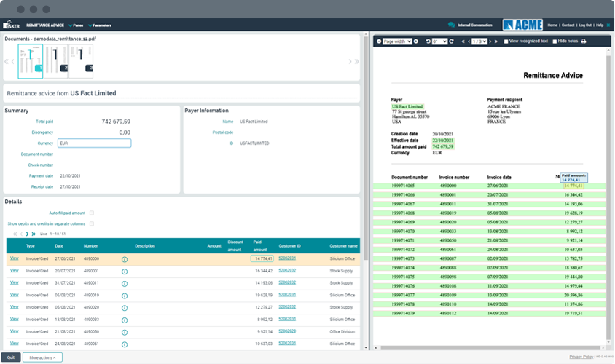Zoom out the document preview
Screen dimensions: 615x364
379,41
